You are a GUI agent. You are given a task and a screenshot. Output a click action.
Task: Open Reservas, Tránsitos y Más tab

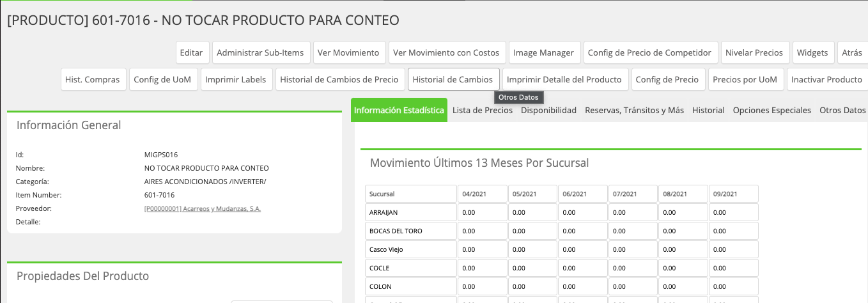[x=634, y=110]
